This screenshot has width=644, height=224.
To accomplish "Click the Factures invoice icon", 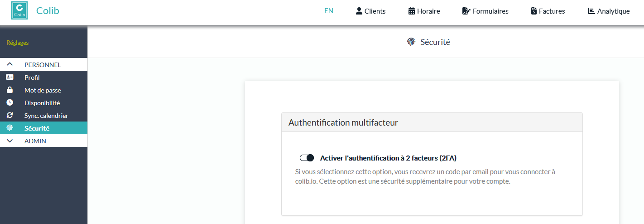I will 534,11.
